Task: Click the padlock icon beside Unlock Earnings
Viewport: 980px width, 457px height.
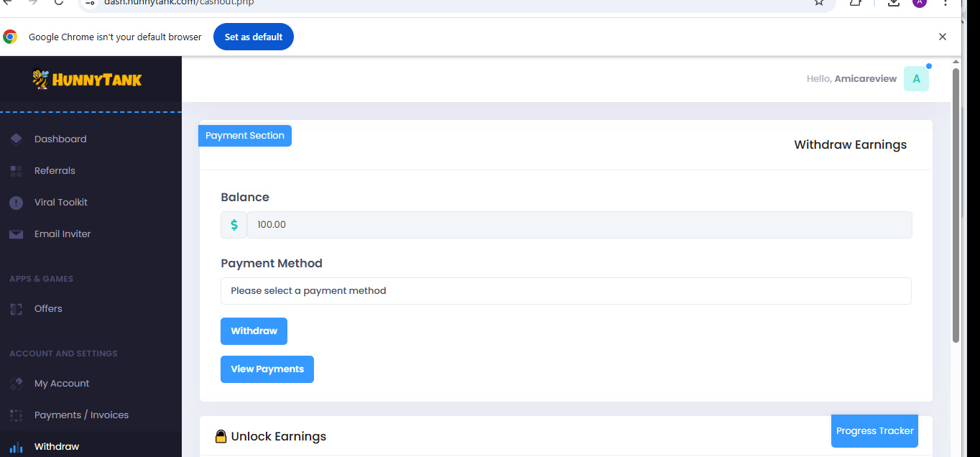Action: (221, 436)
